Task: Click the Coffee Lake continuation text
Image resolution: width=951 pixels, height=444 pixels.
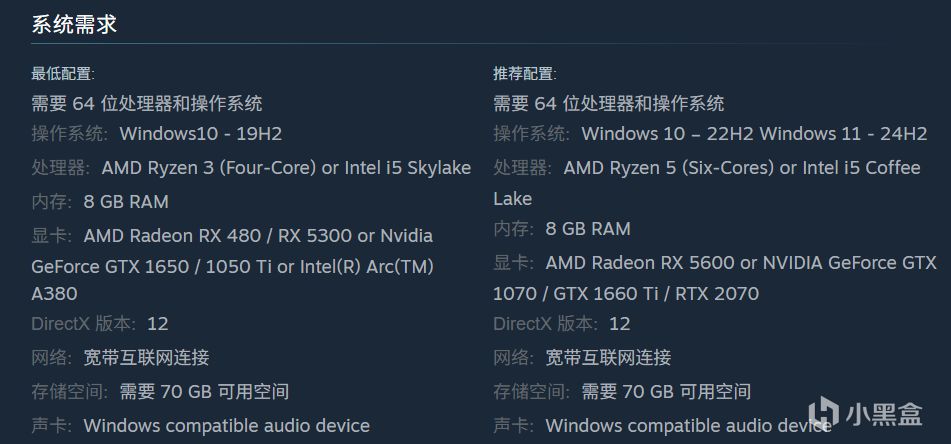Action: click(512, 199)
